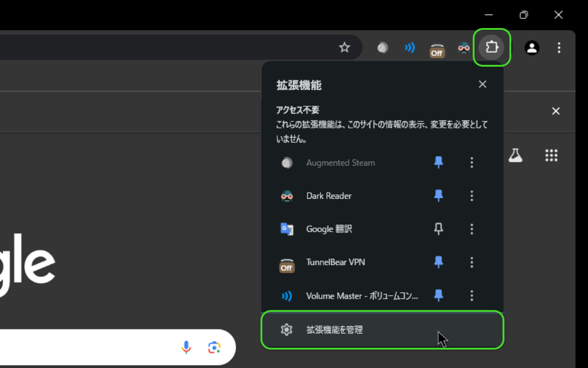Open the Augmented Steam toolbar icon
588x368 pixels.
(383, 48)
